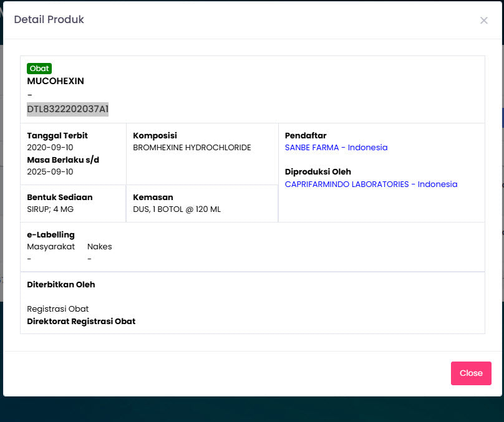Click the Pendaftar heading
This screenshot has width=504, height=422.
click(306, 135)
